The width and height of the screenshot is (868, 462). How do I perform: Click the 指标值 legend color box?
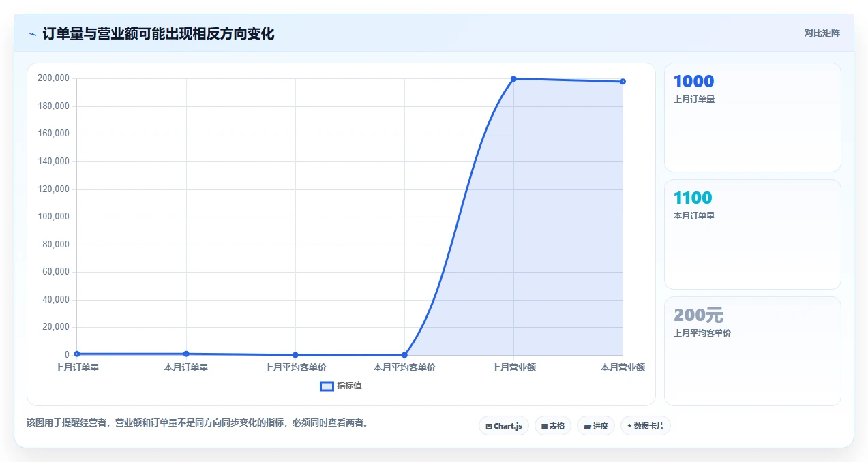coord(327,386)
